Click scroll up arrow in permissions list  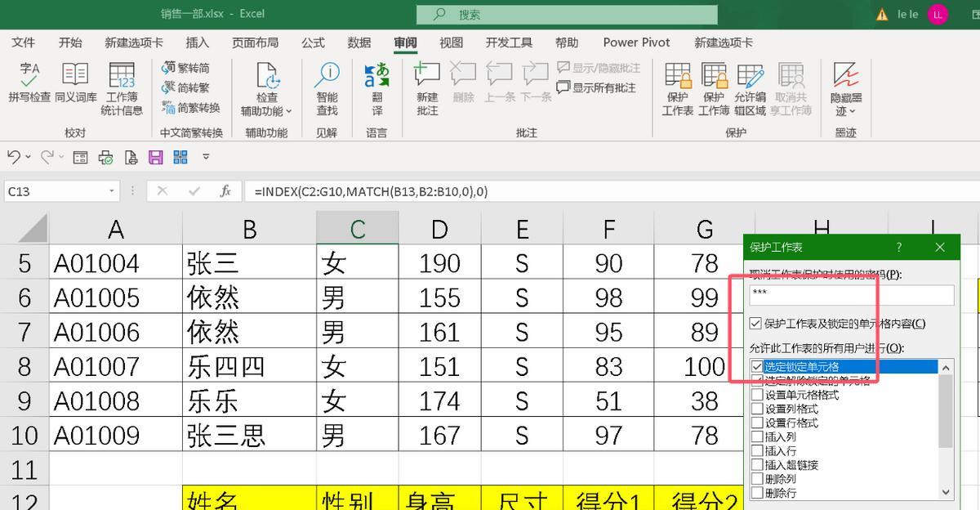click(947, 368)
